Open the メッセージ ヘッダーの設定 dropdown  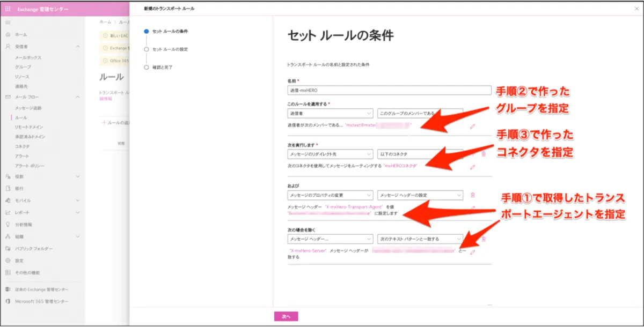(420, 195)
